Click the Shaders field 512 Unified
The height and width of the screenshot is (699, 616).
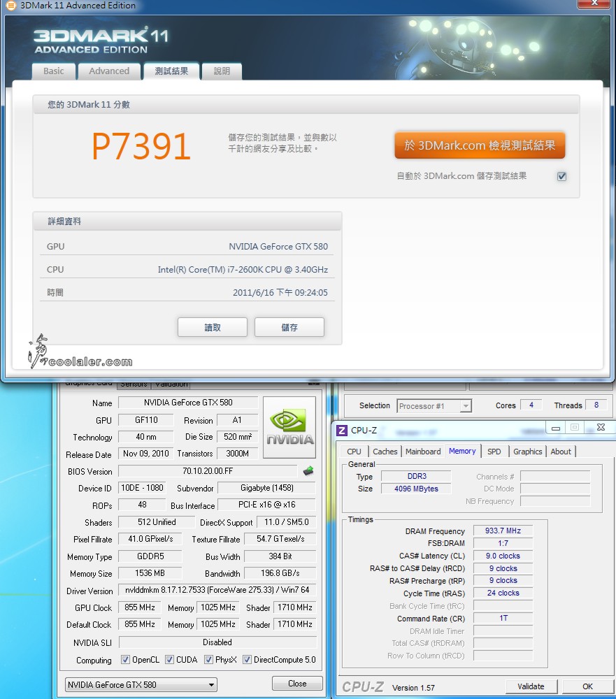pos(157,522)
